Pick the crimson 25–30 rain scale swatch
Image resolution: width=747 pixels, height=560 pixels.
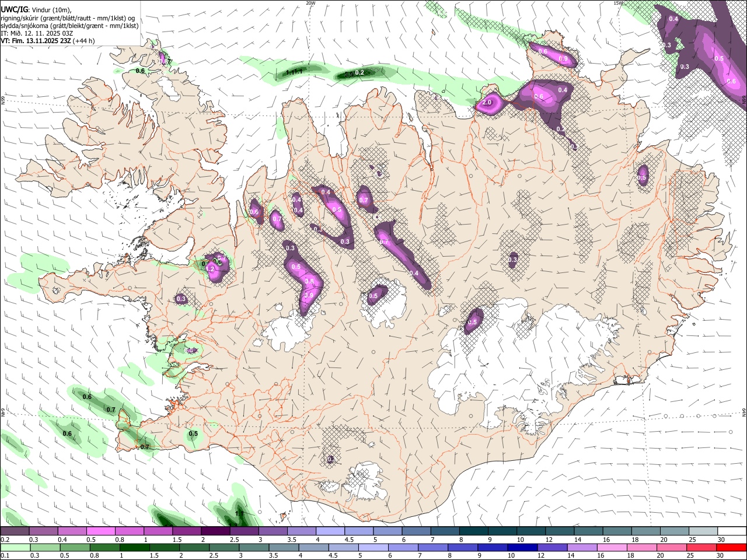pyautogui.click(x=703, y=548)
